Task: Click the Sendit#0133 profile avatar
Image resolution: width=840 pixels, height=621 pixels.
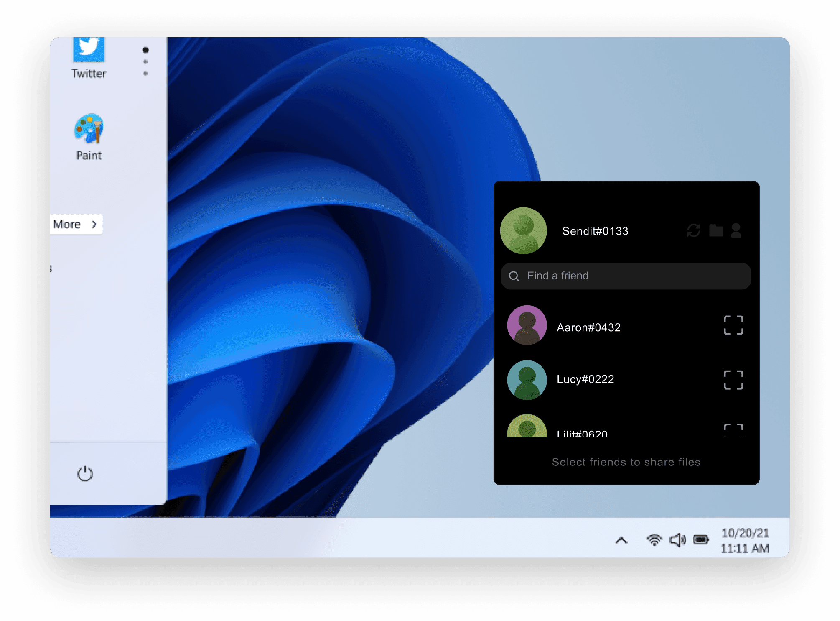Action: [x=523, y=230]
